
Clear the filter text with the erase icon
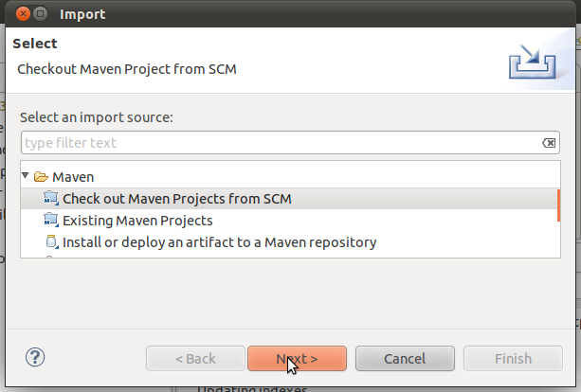(x=549, y=143)
